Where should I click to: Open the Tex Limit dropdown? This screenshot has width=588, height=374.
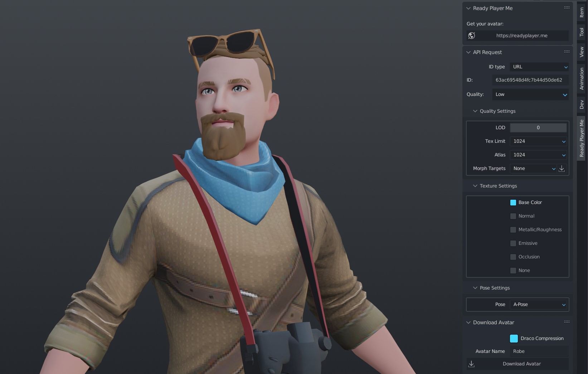(538, 141)
